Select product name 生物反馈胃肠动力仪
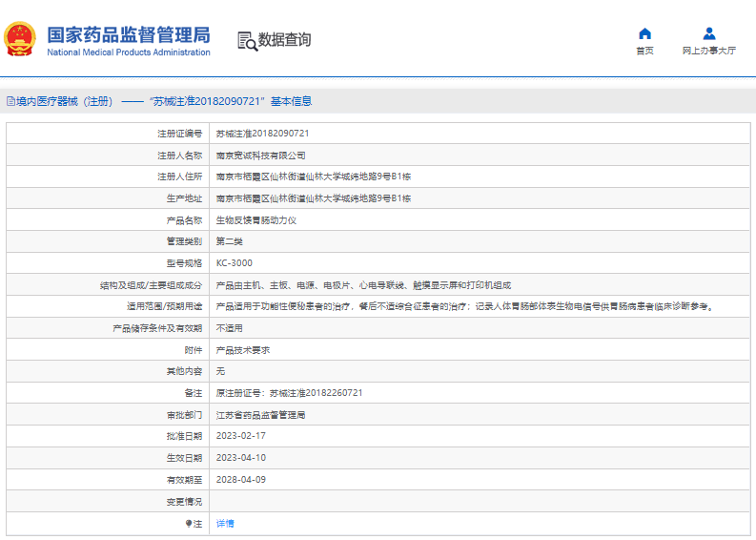Image resolution: width=756 pixels, height=540 pixels. (x=256, y=220)
